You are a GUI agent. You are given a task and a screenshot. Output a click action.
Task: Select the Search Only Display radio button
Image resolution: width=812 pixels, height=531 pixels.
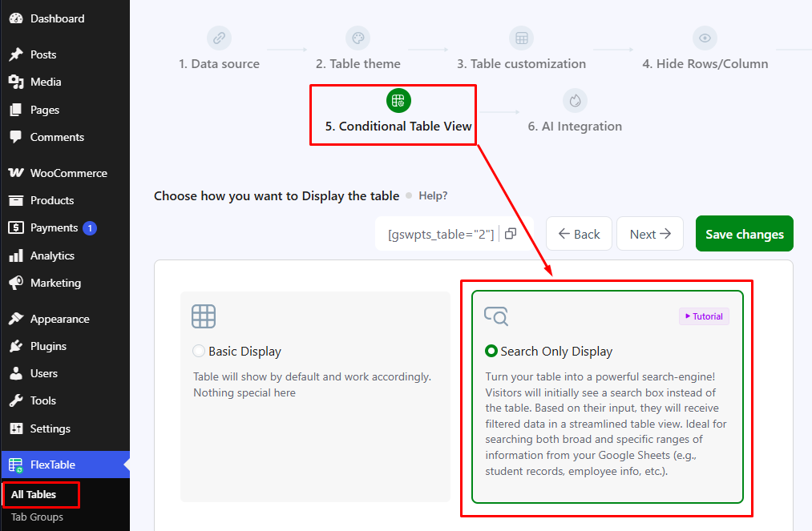(491, 351)
